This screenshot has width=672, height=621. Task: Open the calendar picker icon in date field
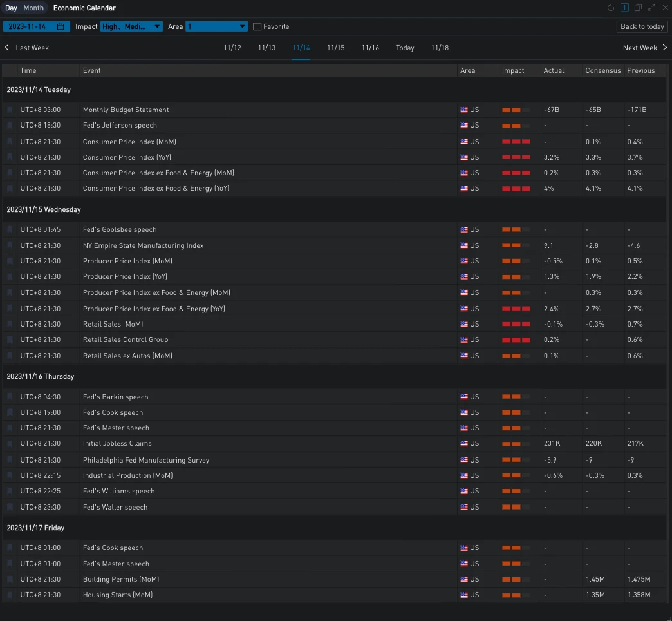(61, 26)
